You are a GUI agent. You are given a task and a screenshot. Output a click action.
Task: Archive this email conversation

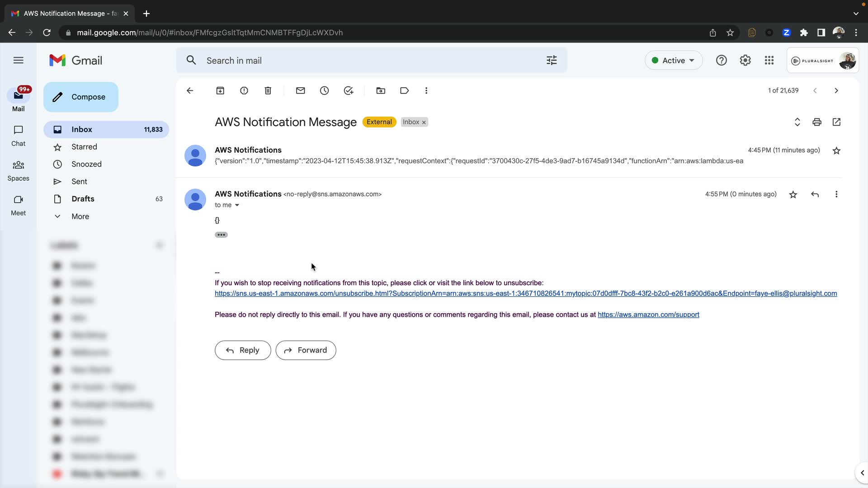[x=220, y=91]
